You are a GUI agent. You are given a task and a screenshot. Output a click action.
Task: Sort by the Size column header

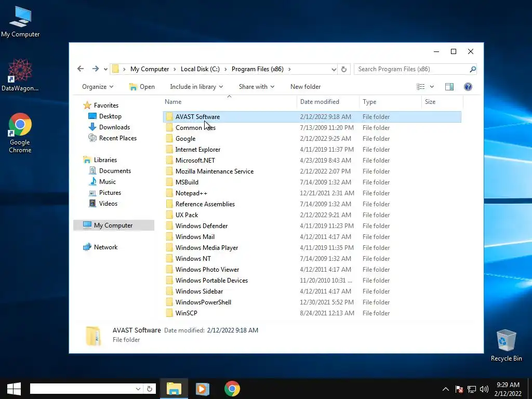coord(430,102)
